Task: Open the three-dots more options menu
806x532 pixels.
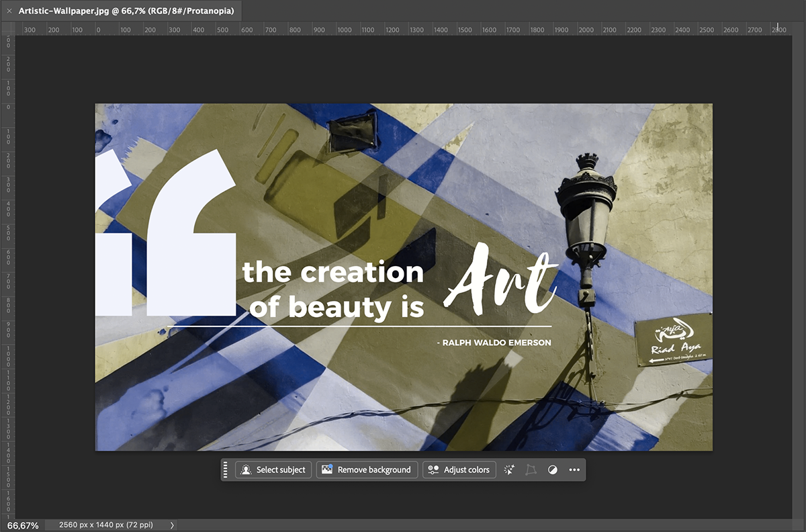Action: 574,470
